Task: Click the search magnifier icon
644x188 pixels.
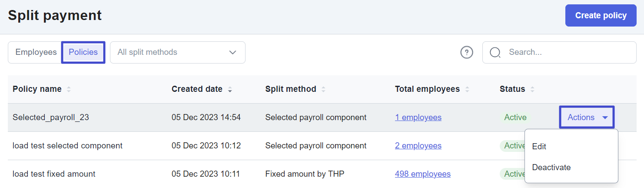Action: [x=495, y=52]
